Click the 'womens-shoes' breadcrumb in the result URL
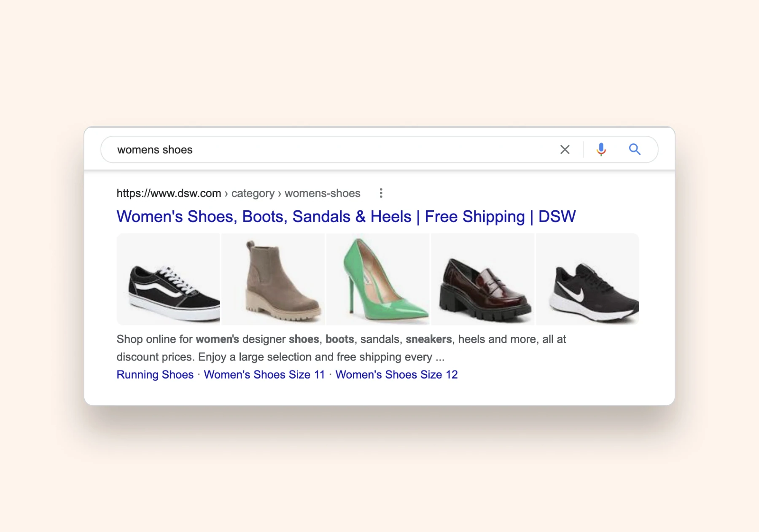 pos(323,193)
